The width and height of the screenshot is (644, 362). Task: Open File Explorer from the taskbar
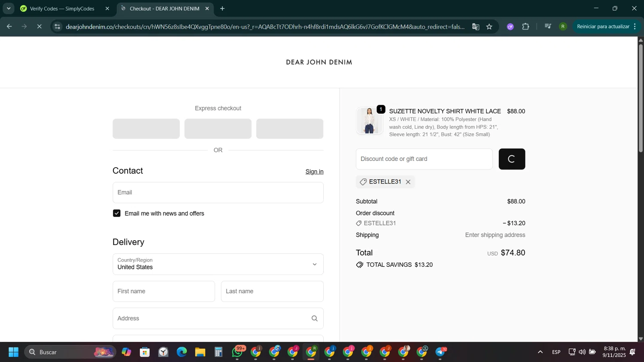(200, 352)
